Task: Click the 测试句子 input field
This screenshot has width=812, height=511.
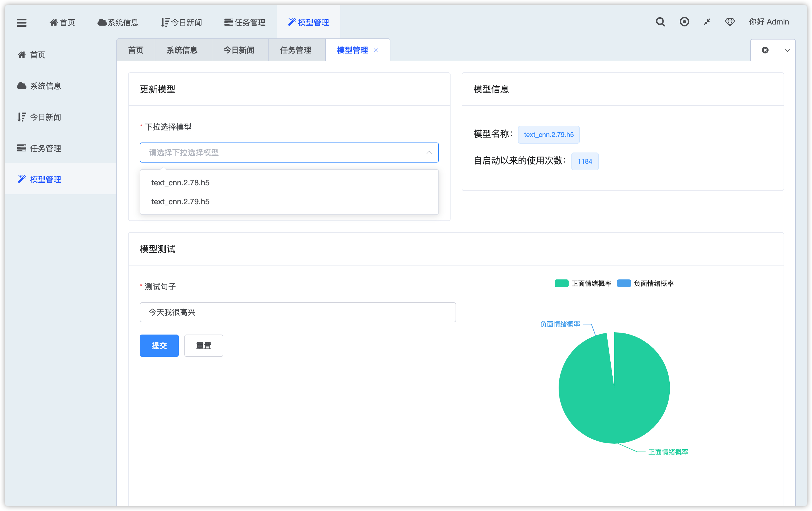Action: [x=297, y=312]
